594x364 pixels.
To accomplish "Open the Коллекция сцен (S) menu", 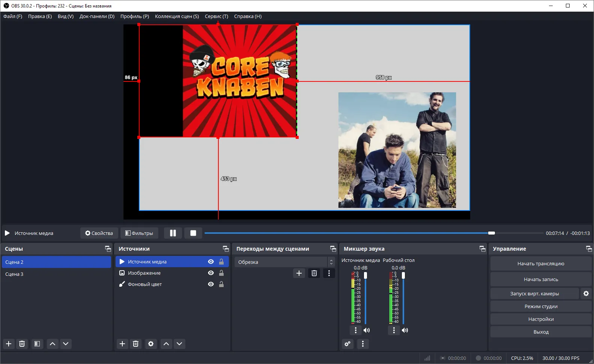I will click(x=177, y=16).
